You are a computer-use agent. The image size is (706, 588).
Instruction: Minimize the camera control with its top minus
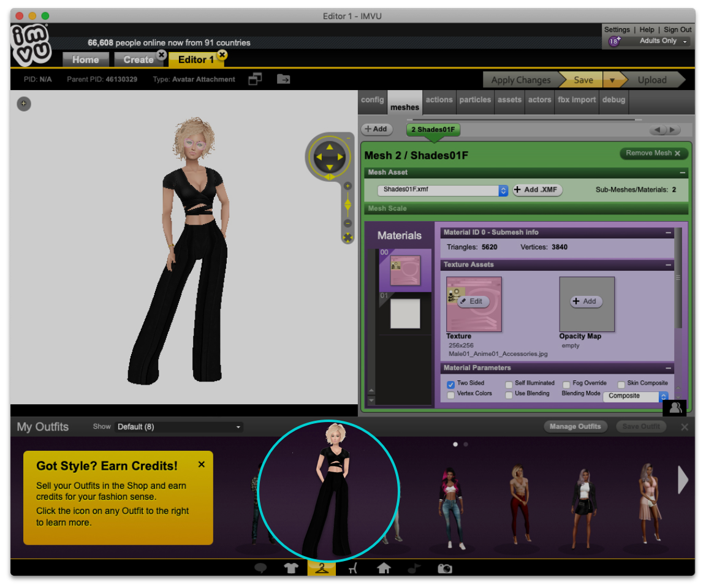pos(349,138)
